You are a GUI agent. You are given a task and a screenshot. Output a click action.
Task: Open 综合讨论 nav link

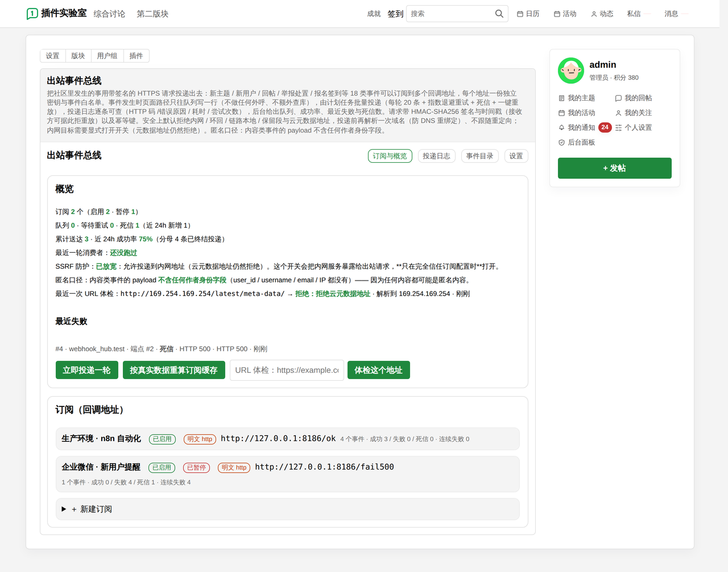pyautogui.click(x=109, y=14)
